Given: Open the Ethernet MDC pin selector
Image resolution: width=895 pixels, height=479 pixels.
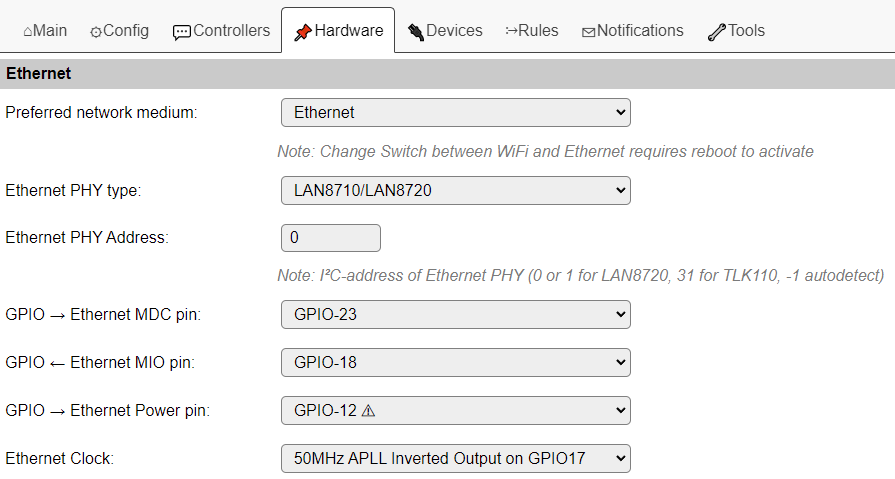Looking at the screenshot, I should (x=455, y=315).
